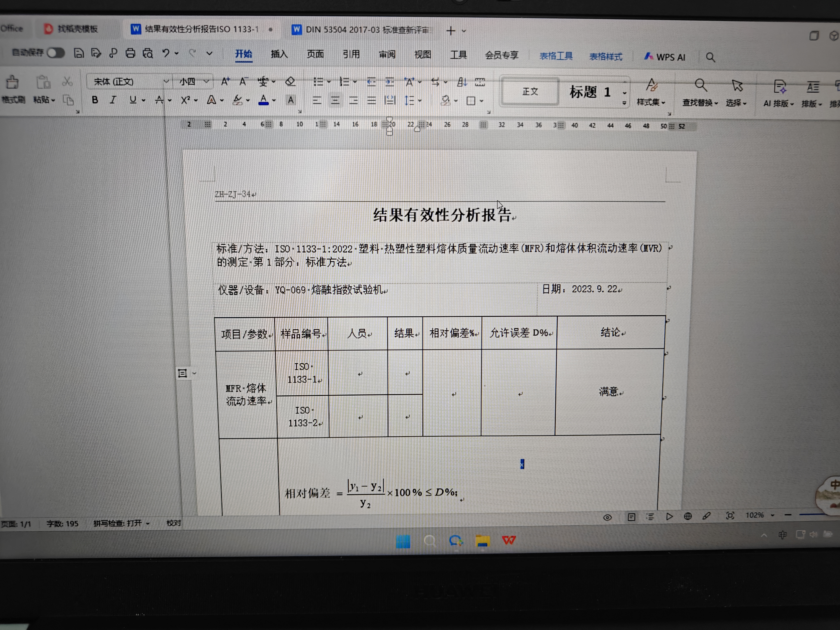Expand the zoom percentage dropdown
This screenshot has width=840, height=630.
(x=772, y=515)
